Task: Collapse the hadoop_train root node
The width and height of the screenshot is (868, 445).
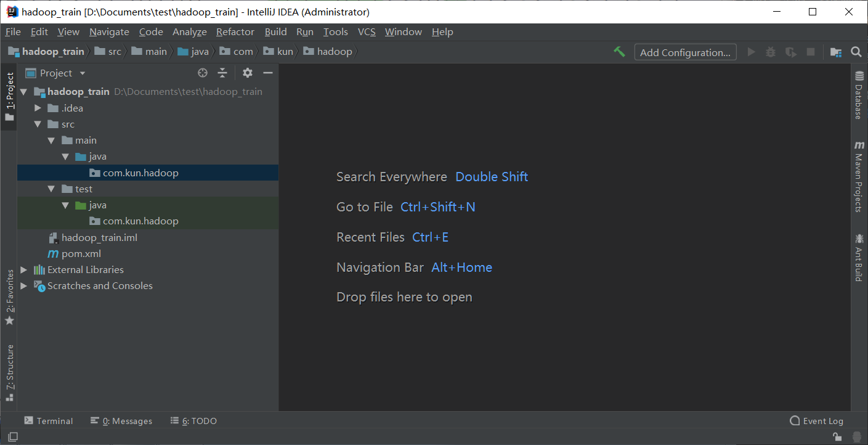Action: pos(24,92)
